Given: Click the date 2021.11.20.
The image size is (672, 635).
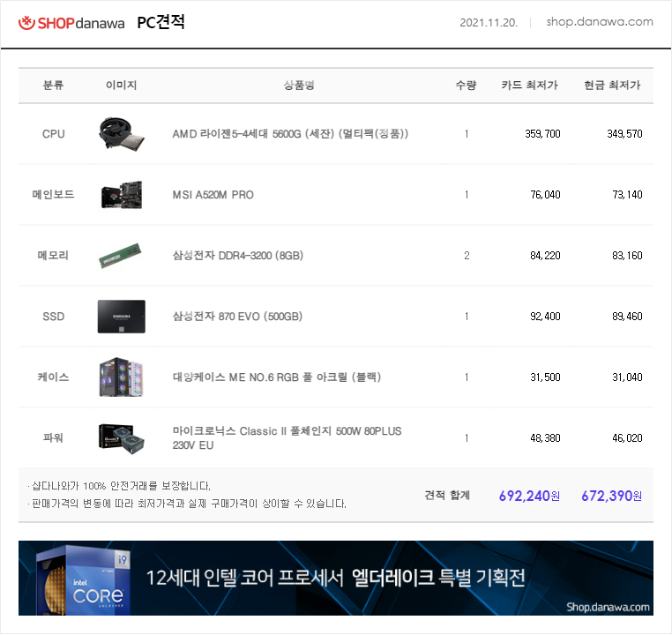Looking at the screenshot, I should (x=489, y=23).
